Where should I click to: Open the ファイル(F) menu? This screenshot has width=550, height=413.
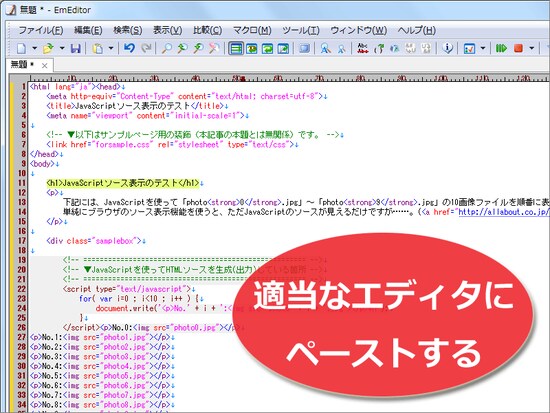(x=41, y=30)
